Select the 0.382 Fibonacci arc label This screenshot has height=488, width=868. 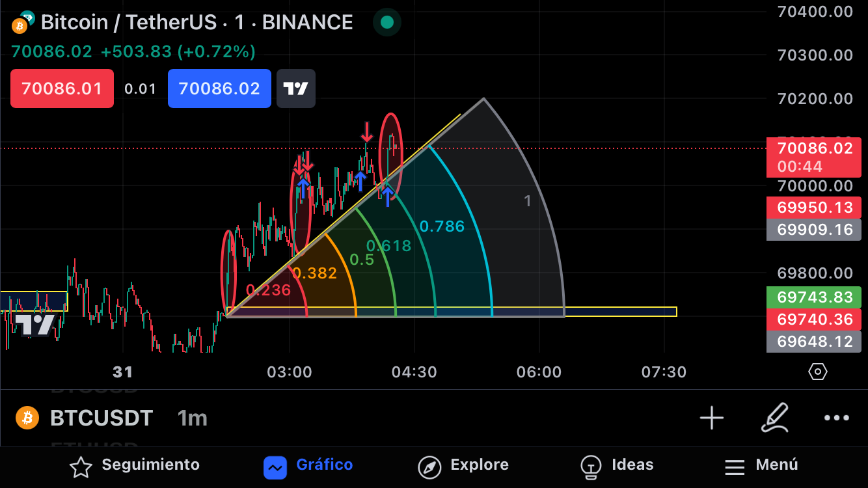(314, 273)
